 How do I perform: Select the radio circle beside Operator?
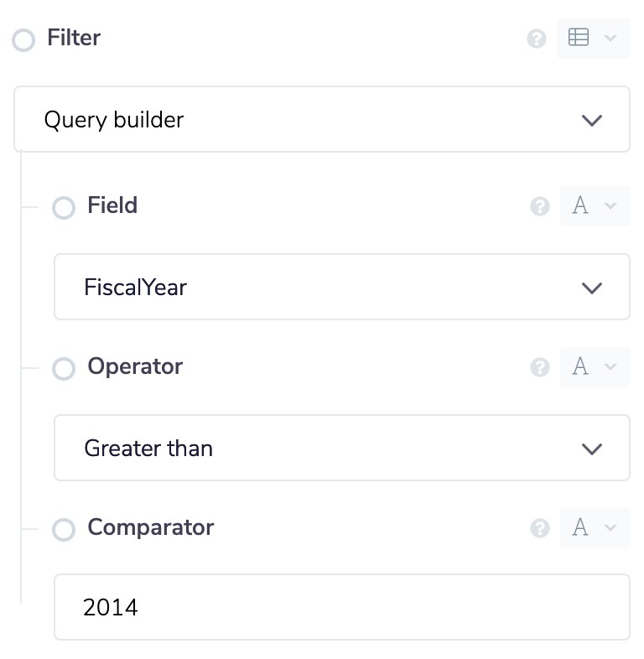64,368
